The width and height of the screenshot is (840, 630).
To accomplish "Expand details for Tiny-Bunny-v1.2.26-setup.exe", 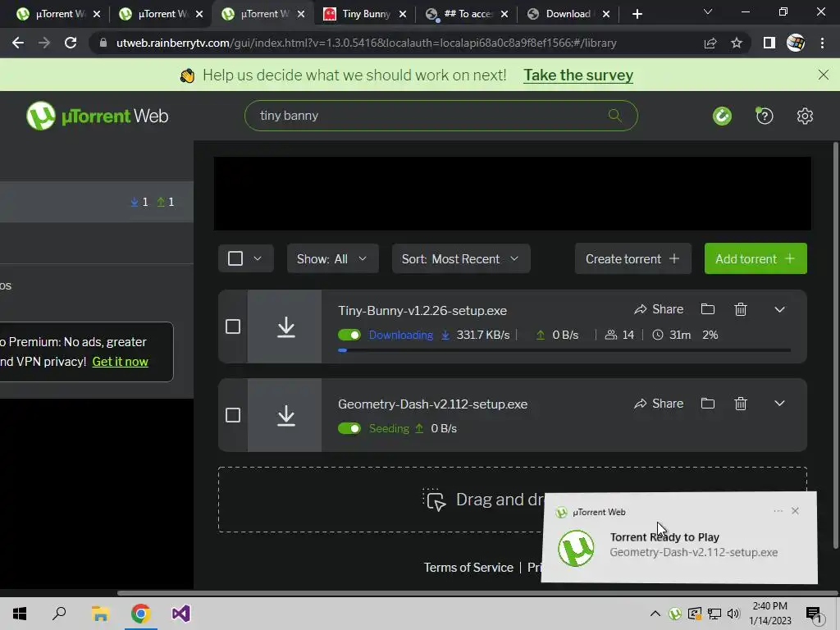I will [x=779, y=309].
